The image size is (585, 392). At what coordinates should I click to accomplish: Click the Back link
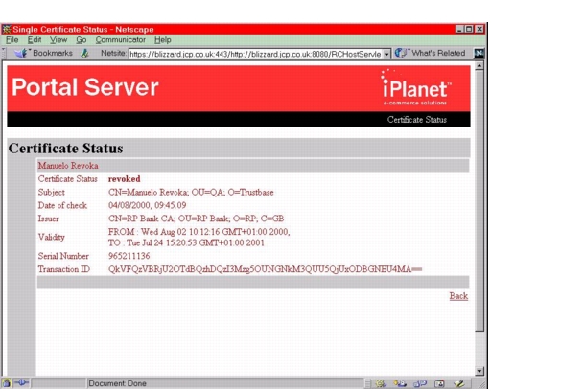coord(458,296)
